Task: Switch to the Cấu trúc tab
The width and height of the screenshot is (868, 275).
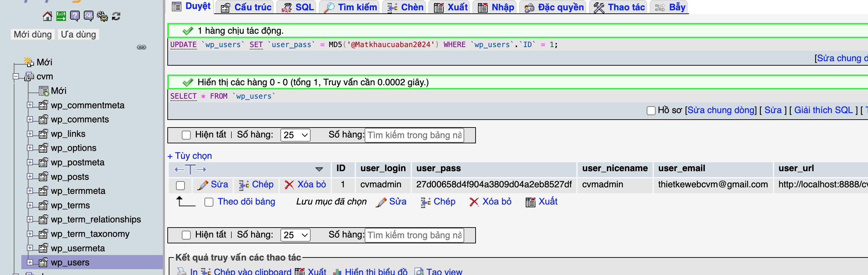Action: [x=245, y=7]
